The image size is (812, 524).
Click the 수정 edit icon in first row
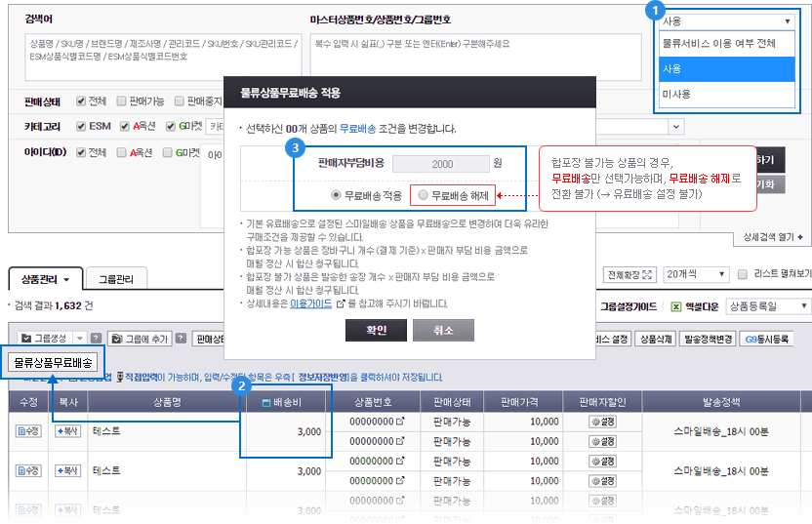coord(27,430)
